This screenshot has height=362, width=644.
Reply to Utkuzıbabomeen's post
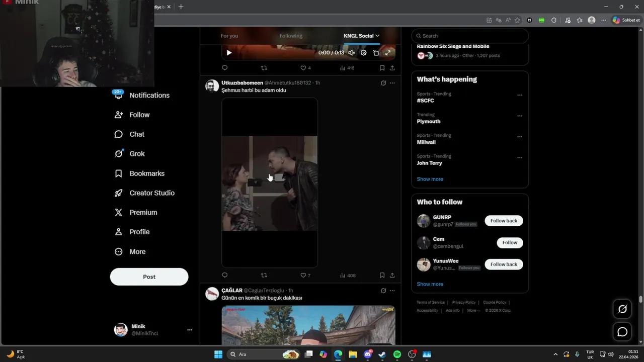pyautogui.click(x=224, y=275)
